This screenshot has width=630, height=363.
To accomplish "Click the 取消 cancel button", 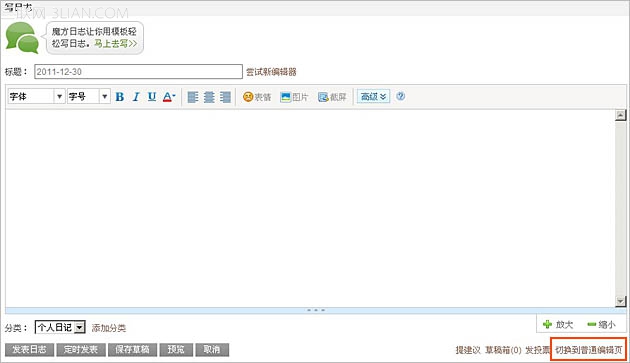I will click(x=212, y=350).
